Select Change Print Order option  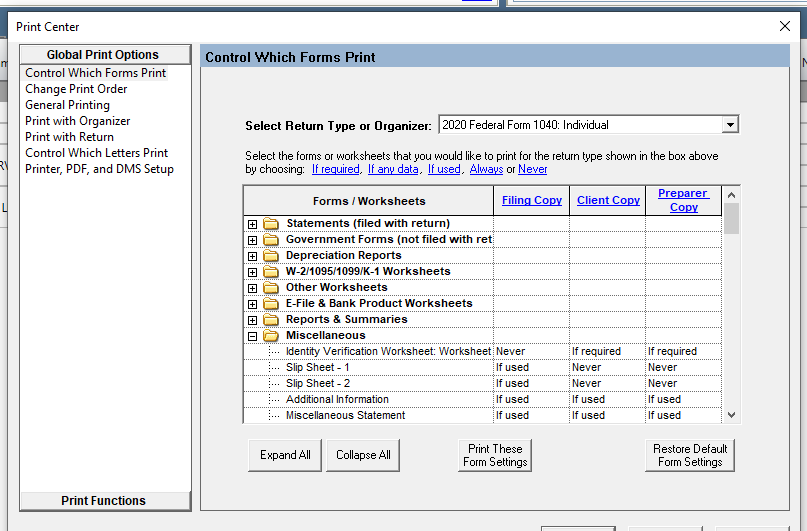(76, 89)
